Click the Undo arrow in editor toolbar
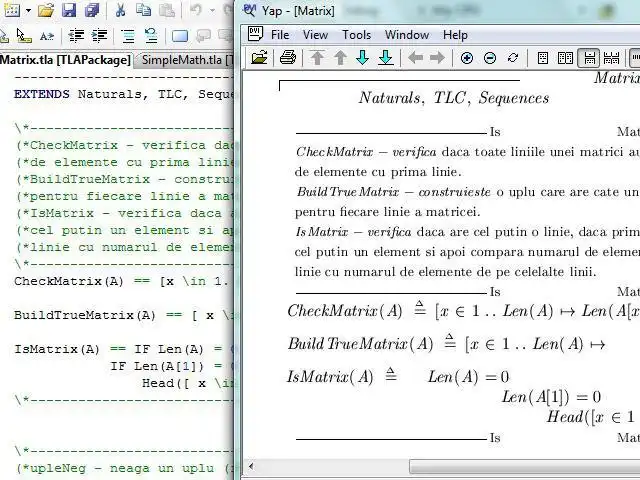Viewport: 640px width, 480px height. click(196, 10)
